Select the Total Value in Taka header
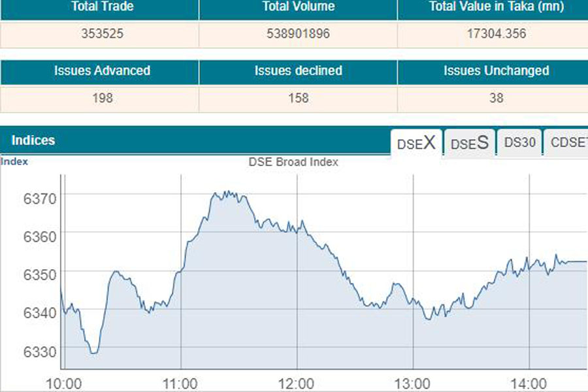588x392 pixels. click(x=496, y=7)
